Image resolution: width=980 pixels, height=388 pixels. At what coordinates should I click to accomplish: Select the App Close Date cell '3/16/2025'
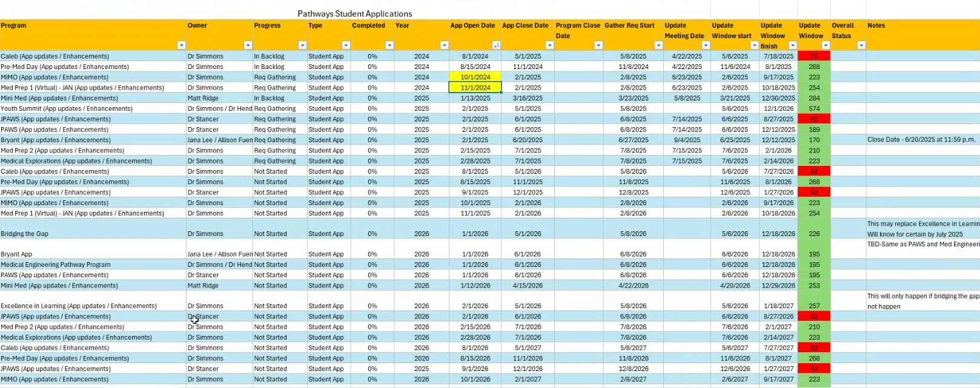[528, 98]
